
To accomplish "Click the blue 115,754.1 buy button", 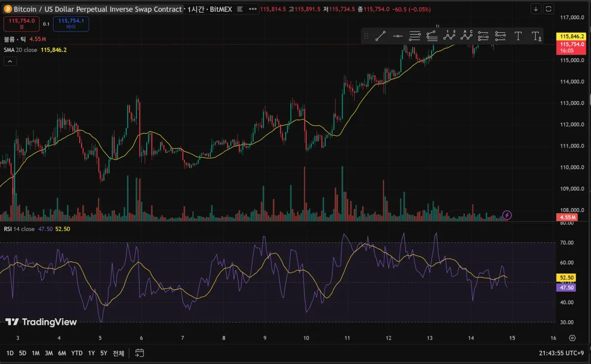I will coord(71,23).
